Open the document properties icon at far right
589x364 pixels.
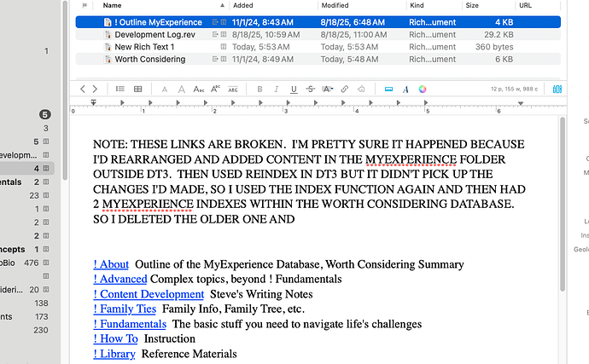click(557, 89)
